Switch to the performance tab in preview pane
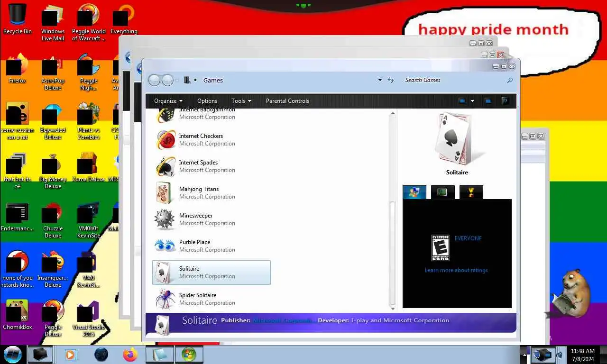Screen dimensions: 607x364 [x=443, y=192]
